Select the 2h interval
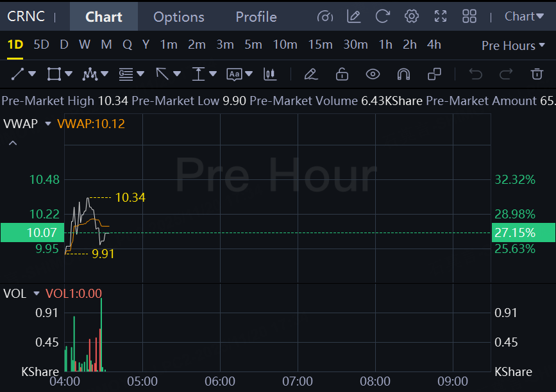 pyautogui.click(x=410, y=45)
